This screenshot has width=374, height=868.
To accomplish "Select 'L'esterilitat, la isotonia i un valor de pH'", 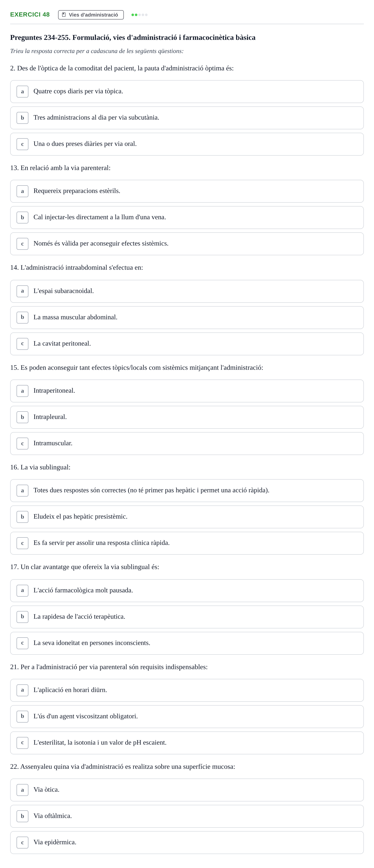I will 187,743.
